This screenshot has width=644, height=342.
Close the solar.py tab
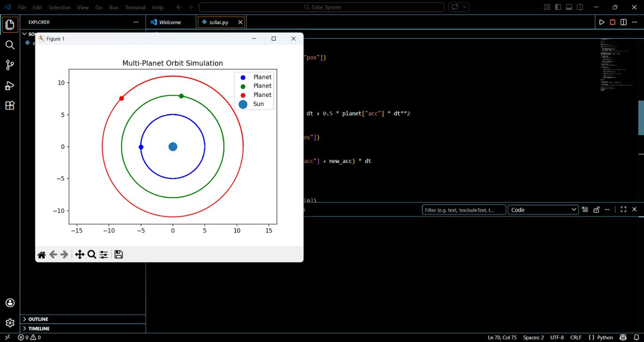240,23
